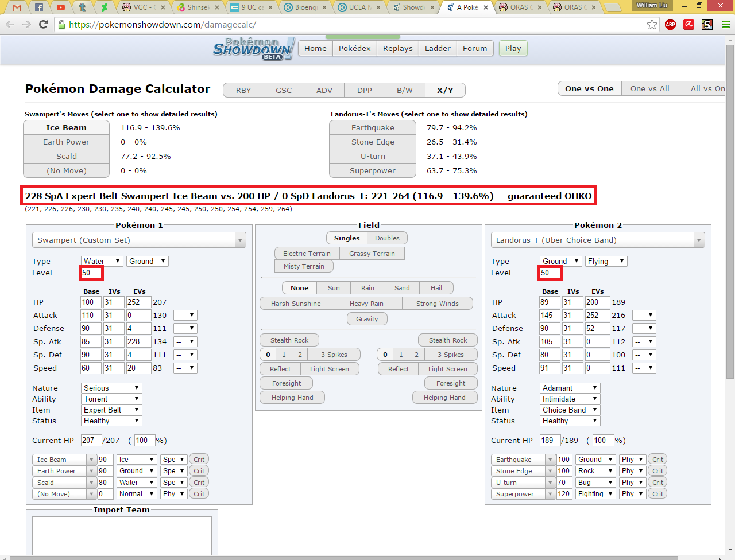Go to Home in the Showdown navigation
Screen dimensions: 735x560
(315, 49)
